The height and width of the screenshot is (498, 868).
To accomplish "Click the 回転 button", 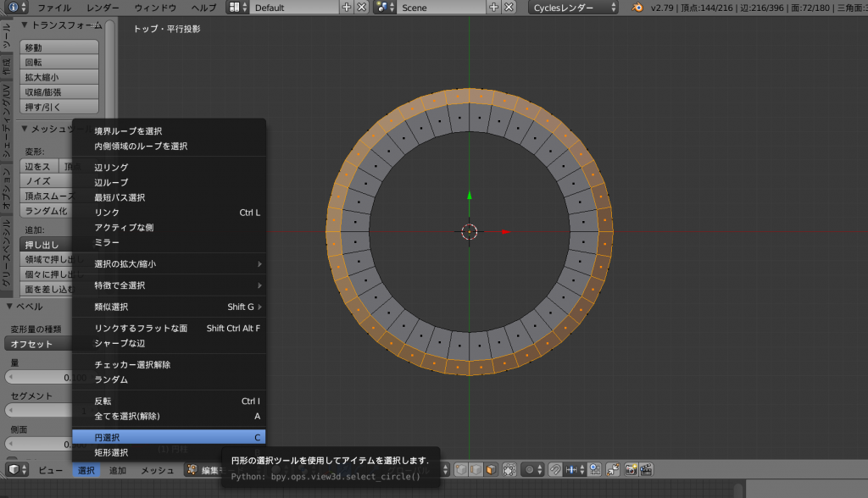I will [x=58, y=63].
